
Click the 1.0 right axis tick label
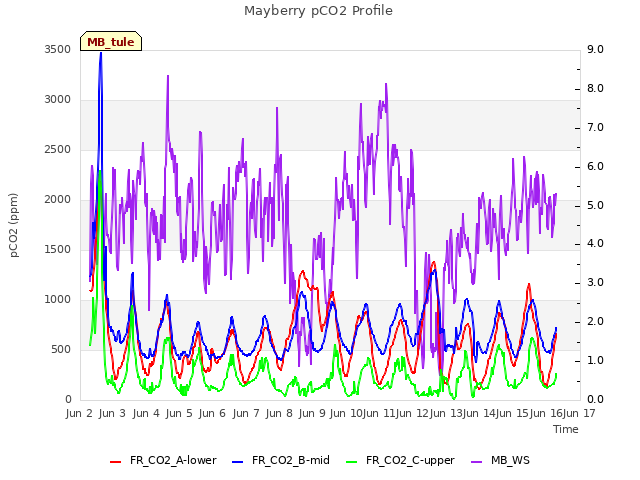tap(595, 360)
